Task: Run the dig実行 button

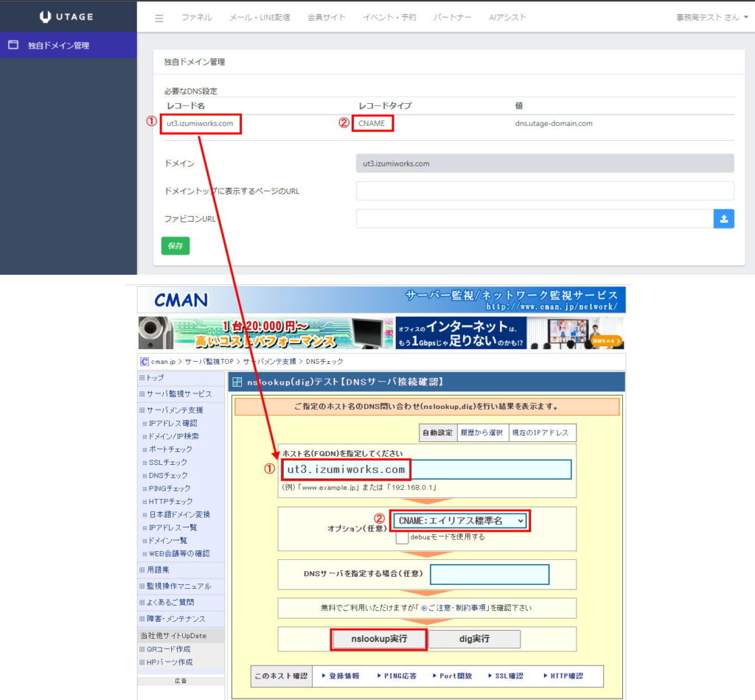Action: 474,639
